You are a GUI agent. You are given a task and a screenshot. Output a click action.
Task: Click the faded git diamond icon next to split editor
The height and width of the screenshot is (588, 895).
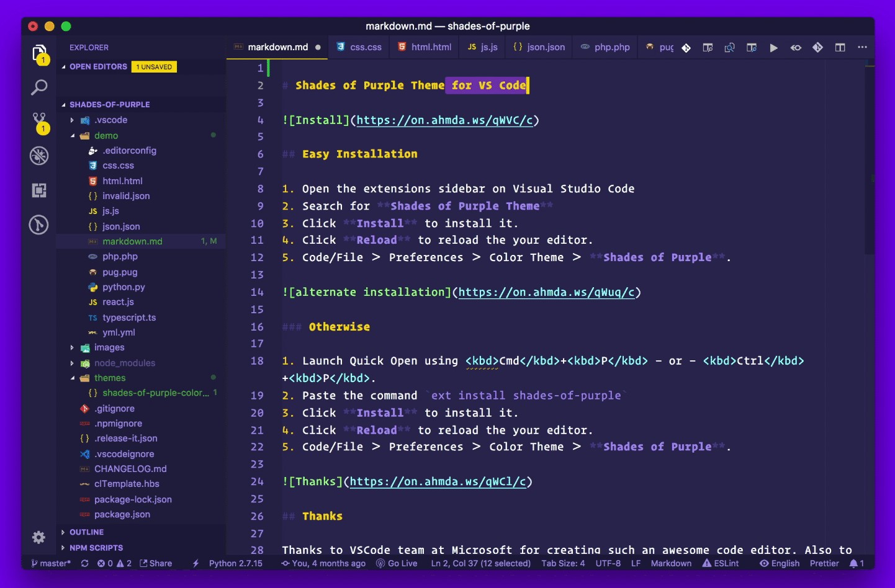point(817,47)
